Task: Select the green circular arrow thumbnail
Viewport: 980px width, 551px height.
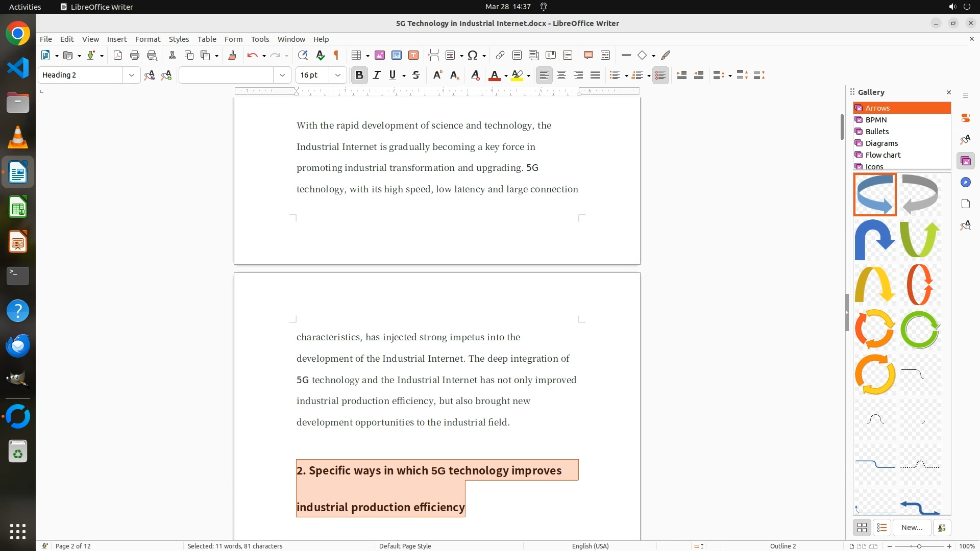Action: [x=920, y=330]
